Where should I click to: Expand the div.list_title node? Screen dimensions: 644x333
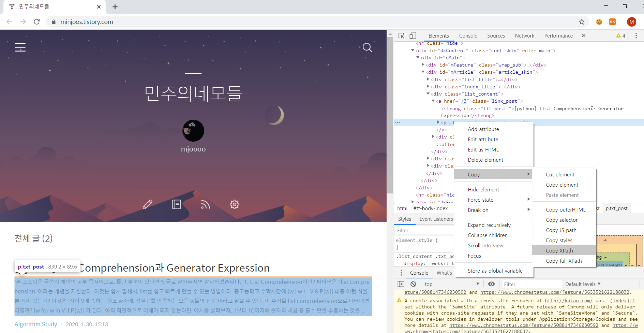[428, 79]
